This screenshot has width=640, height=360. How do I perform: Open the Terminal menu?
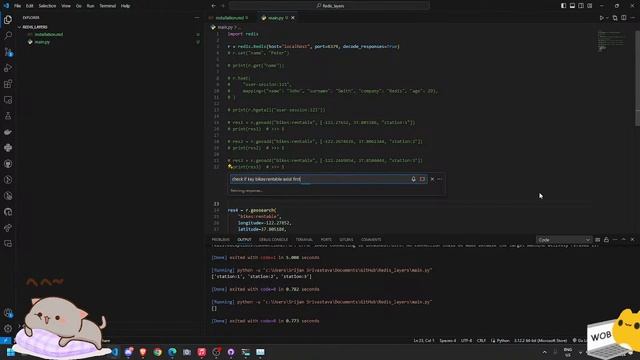point(108,6)
